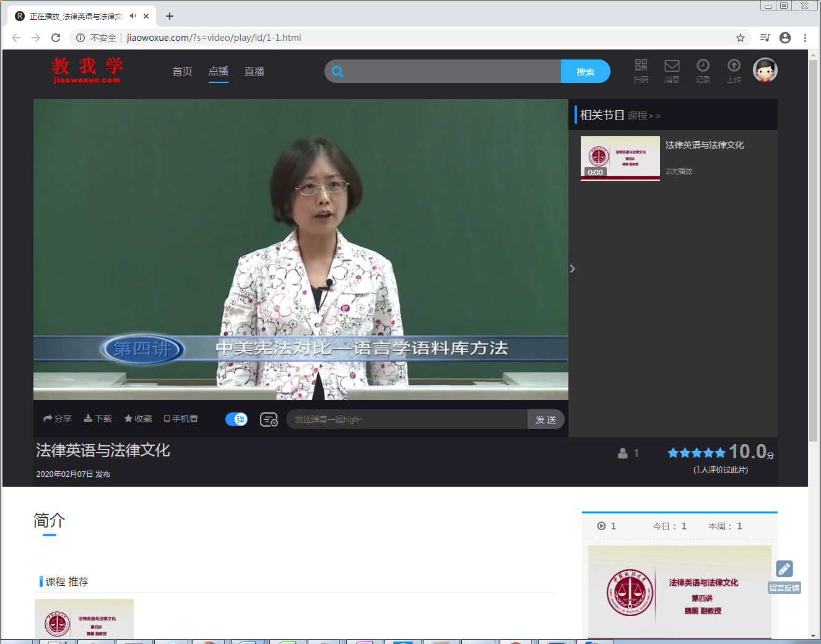View the playback history (记录)
Image resolution: width=821 pixels, height=644 pixels.
click(703, 70)
